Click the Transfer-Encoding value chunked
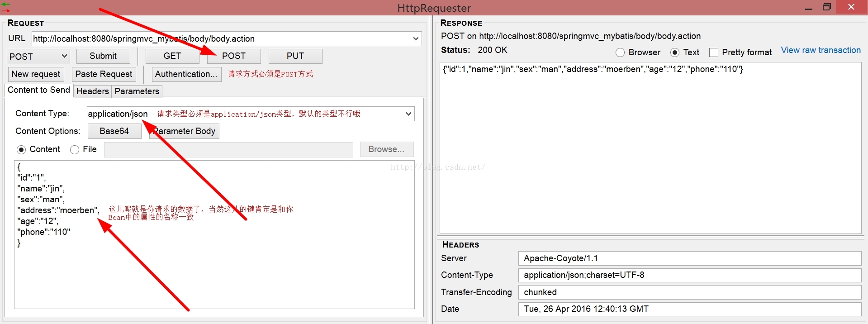Screen dimensions: 868x324 point(690,292)
